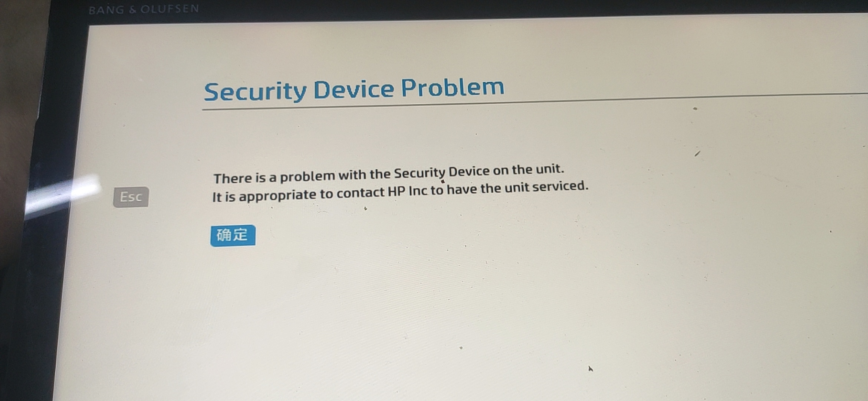Click the horizontal divider under the heading

tap(534, 102)
